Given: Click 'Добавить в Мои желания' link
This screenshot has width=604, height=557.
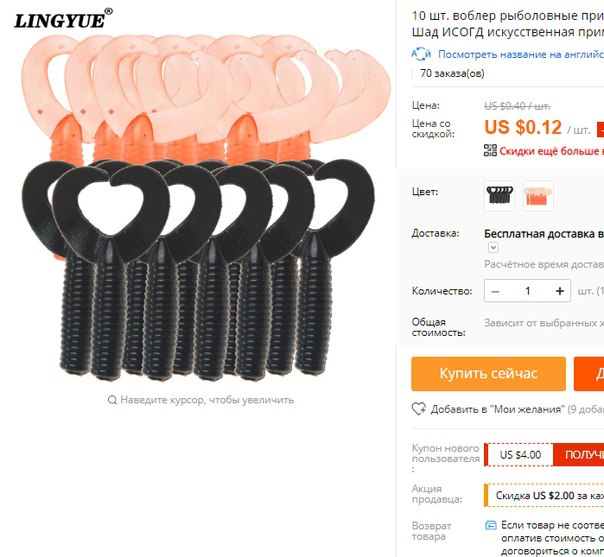Looking at the screenshot, I should (498, 409).
